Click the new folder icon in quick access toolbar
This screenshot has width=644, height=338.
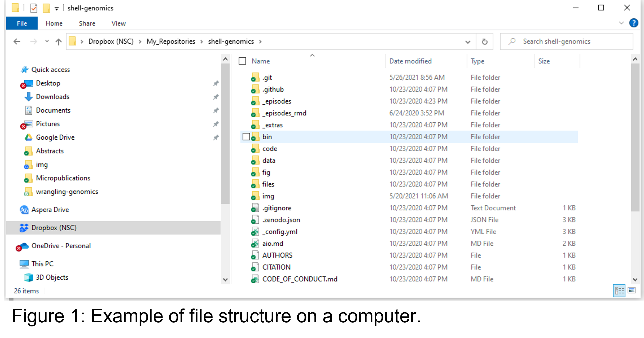(x=47, y=8)
